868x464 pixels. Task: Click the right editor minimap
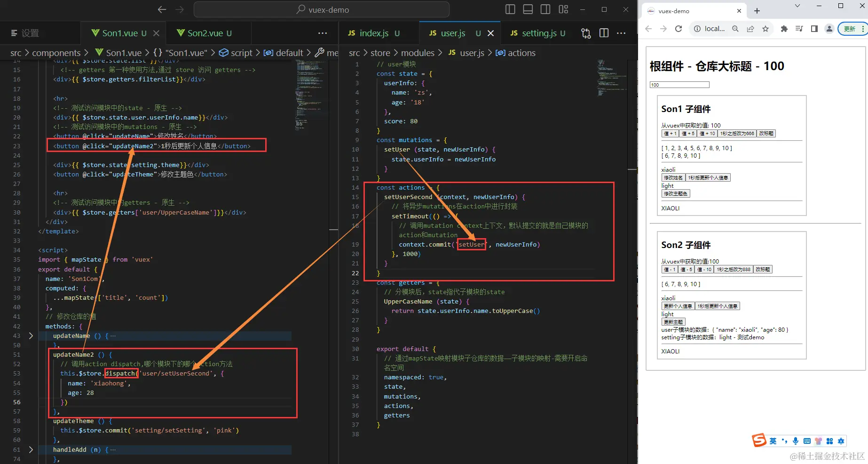(x=612, y=78)
